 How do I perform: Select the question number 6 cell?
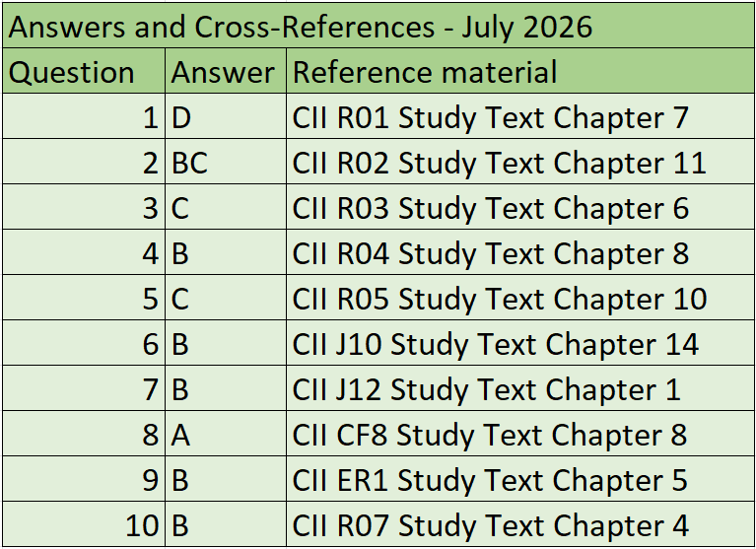coord(84,343)
